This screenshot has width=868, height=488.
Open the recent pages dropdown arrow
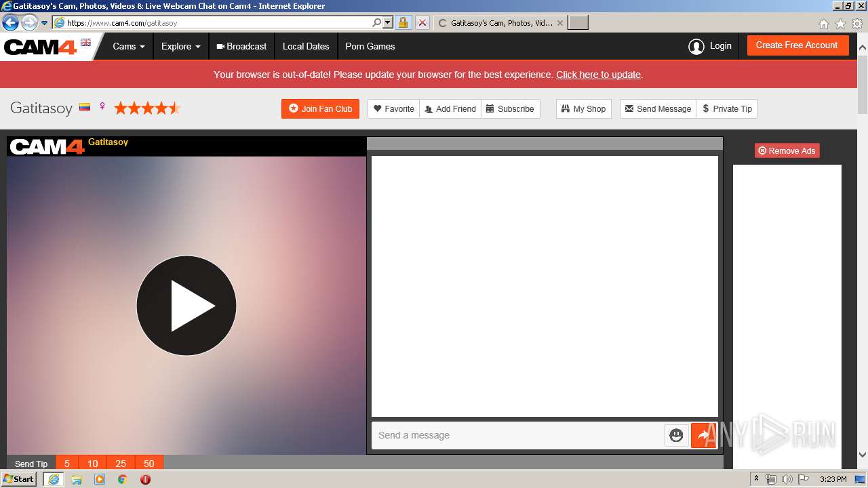click(x=45, y=23)
